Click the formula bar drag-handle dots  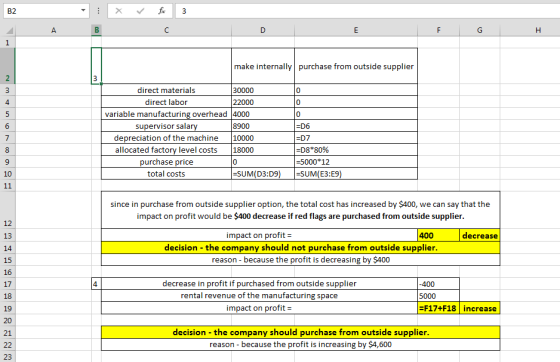(x=98, y=11)
